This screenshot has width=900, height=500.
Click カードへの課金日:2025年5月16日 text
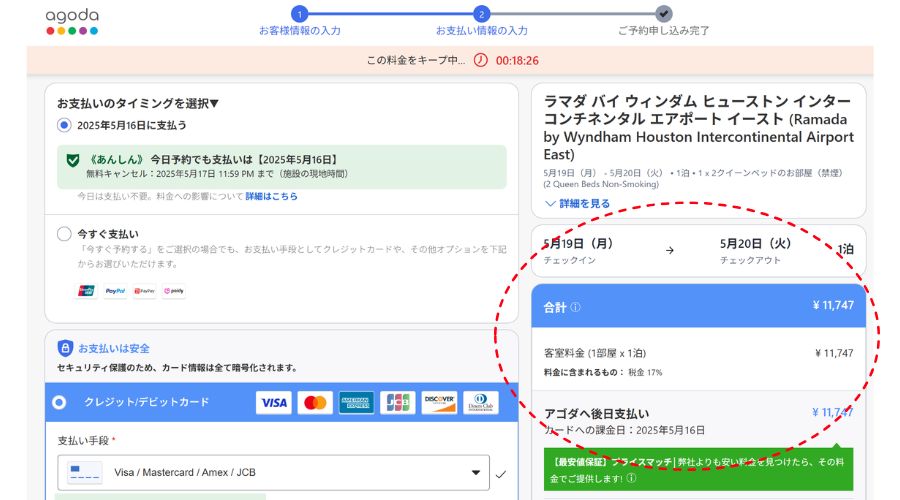coord(624,430)
